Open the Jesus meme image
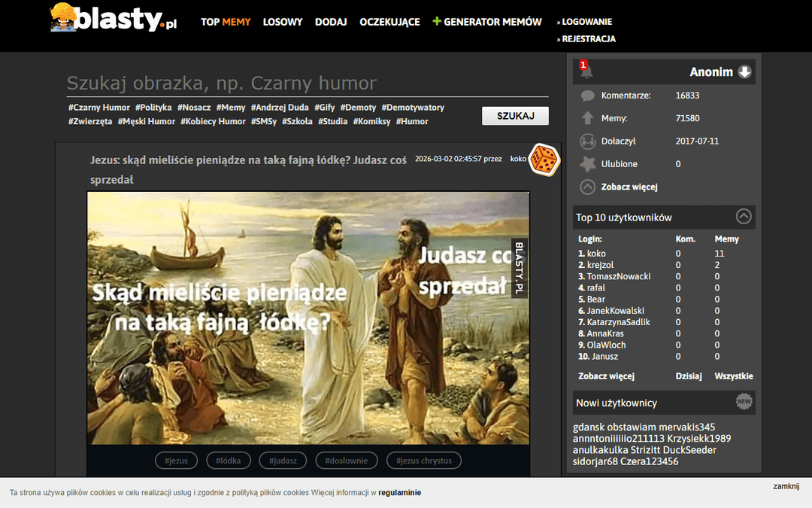This screenshot has height=508, width=812. coord(308,318)
